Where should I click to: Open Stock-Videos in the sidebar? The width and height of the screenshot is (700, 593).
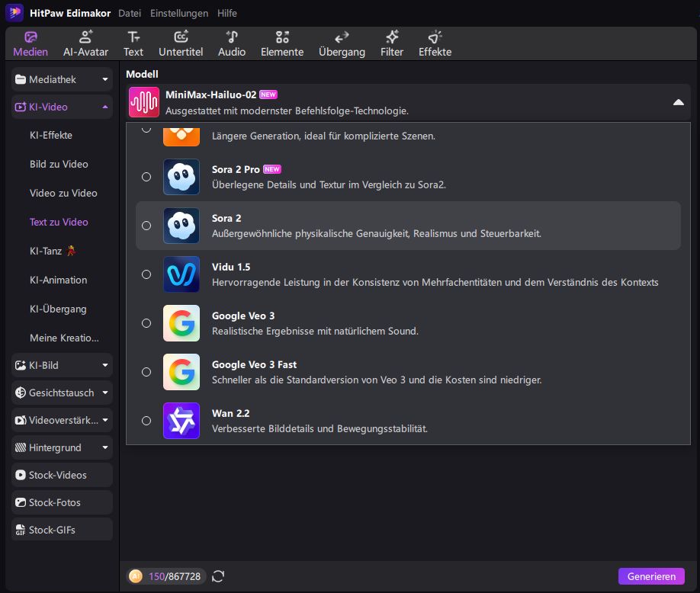tap(62, 475)
